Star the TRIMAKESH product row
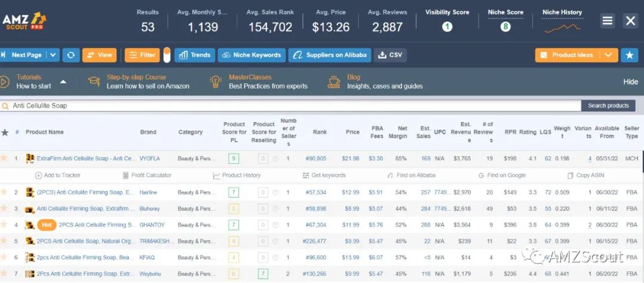This screenshot has width=644, height=283. [4, 241]
